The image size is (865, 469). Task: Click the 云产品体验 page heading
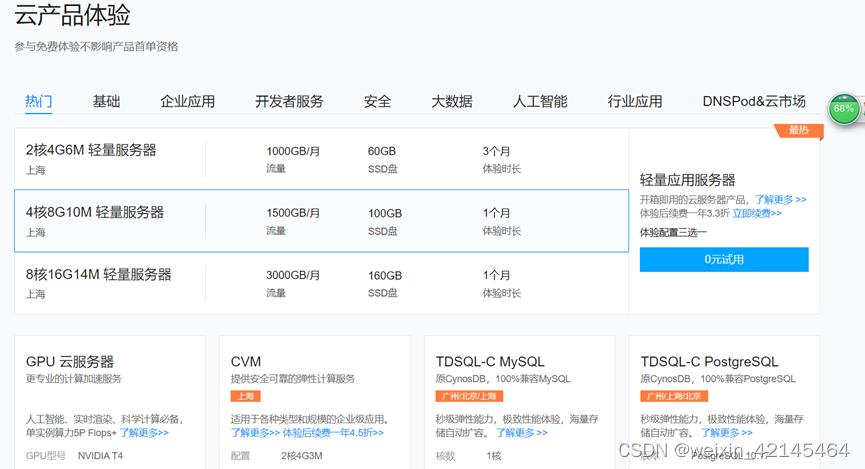[x=72, y=15]
